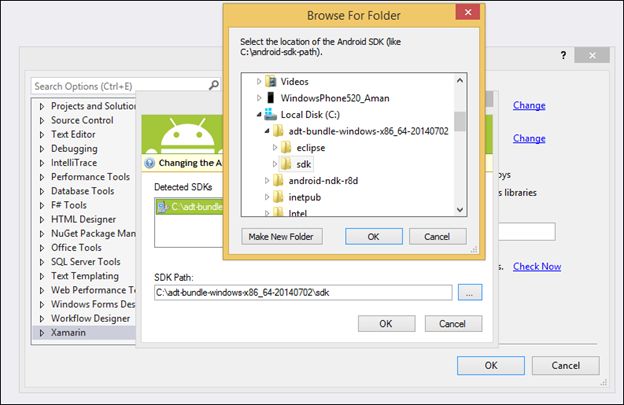This screenshot has width=624, height=405.
Task: Expand the Text Editor options node
Action: coord(42,134)
